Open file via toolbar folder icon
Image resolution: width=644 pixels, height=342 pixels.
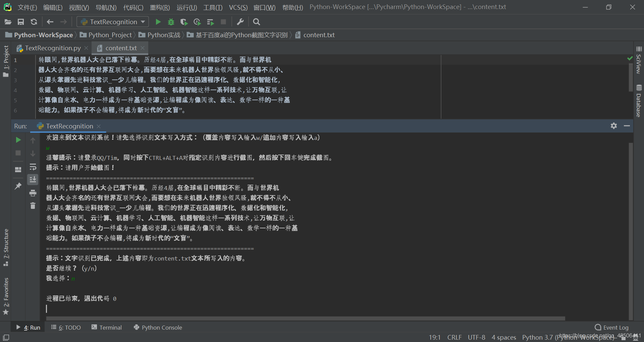(8, 22)
